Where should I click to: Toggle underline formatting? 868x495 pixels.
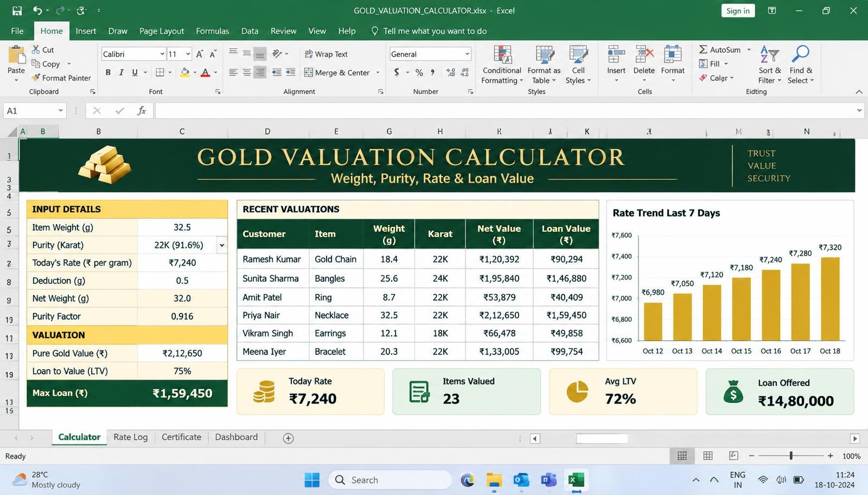point(135,72)
